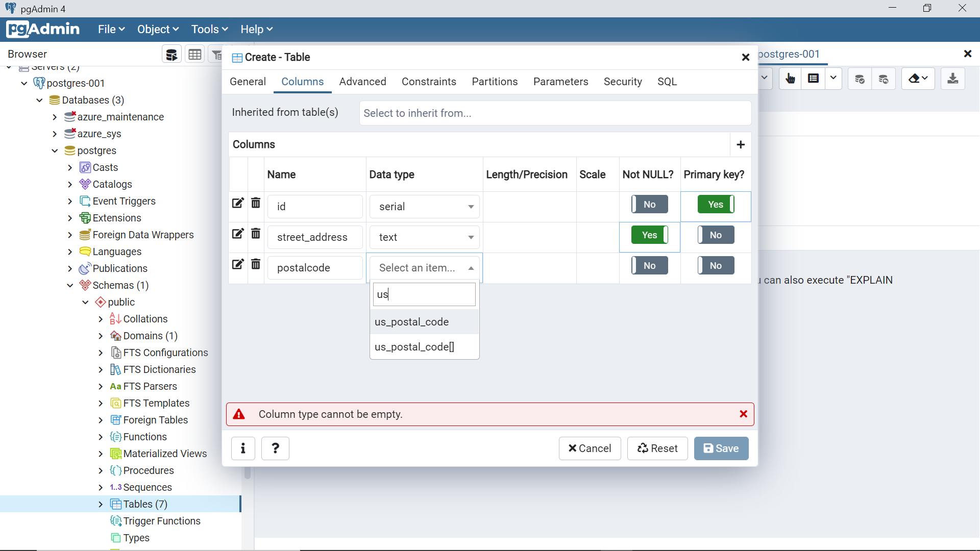
Task: Click the dialog info button
Action: click(x=243, y=448)
